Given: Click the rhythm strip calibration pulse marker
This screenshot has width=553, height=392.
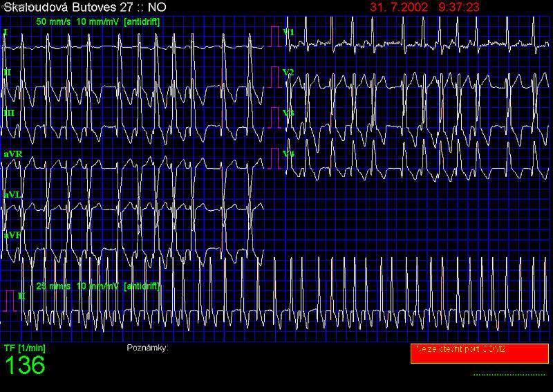Looking at the screenshot, I should tap(10, 301).
